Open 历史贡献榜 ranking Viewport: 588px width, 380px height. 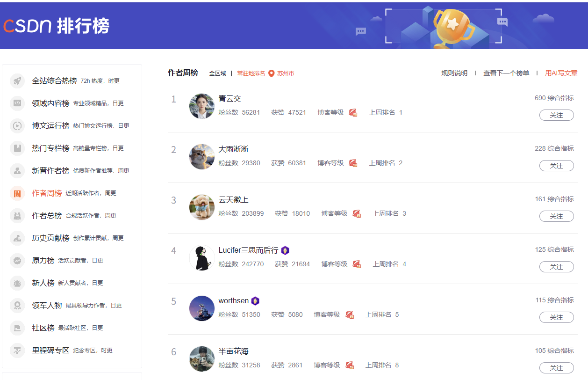coord(50,238)
